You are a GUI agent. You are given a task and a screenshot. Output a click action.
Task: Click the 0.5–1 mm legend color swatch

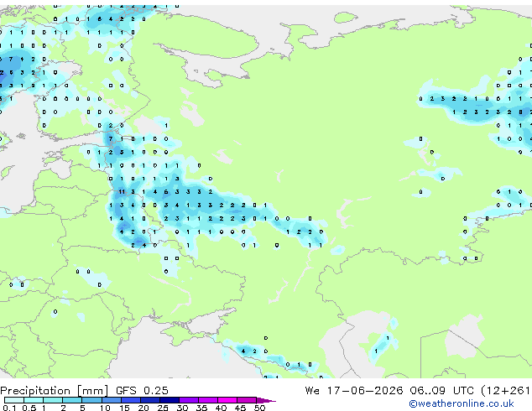coord(34,400)
